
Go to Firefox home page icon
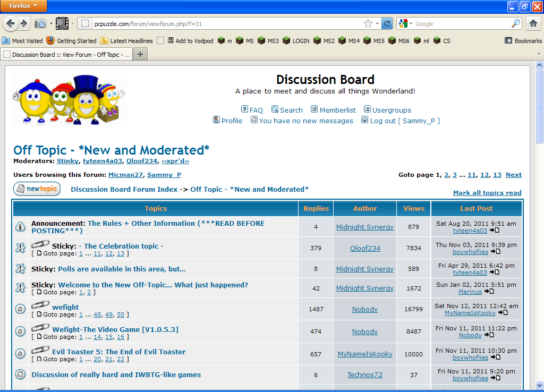(533, 23)
